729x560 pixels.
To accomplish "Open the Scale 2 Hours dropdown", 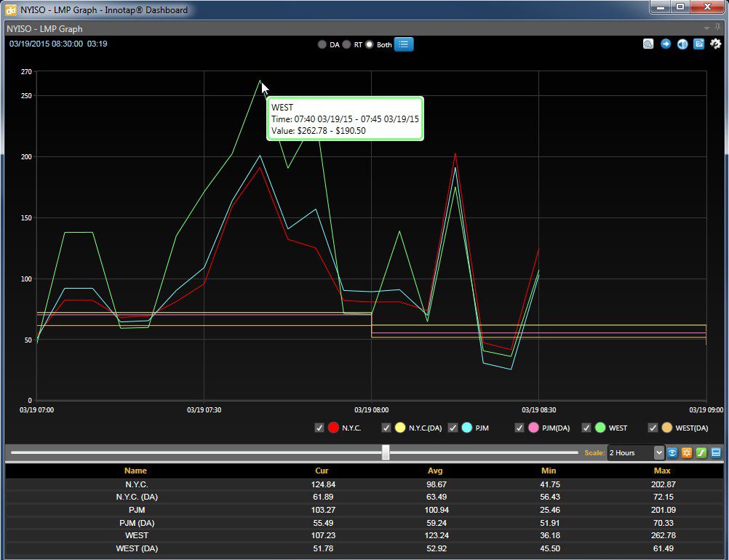I will [x=636, y=452].
